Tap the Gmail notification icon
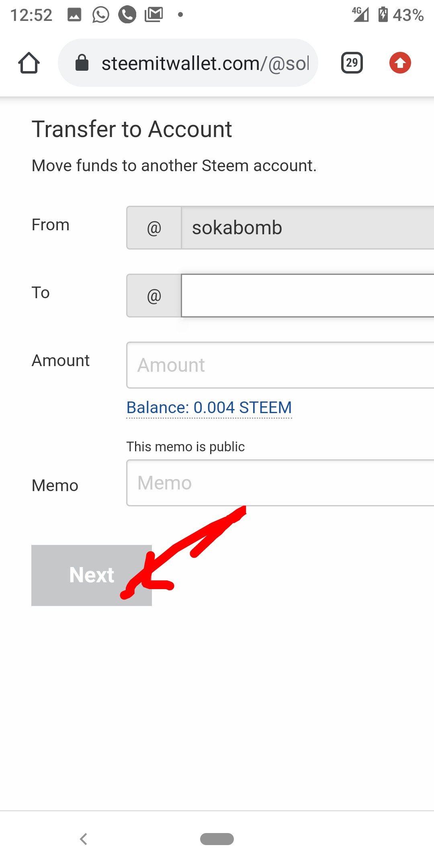The height and width of the screenshot is (868, 434). [154, 15]
